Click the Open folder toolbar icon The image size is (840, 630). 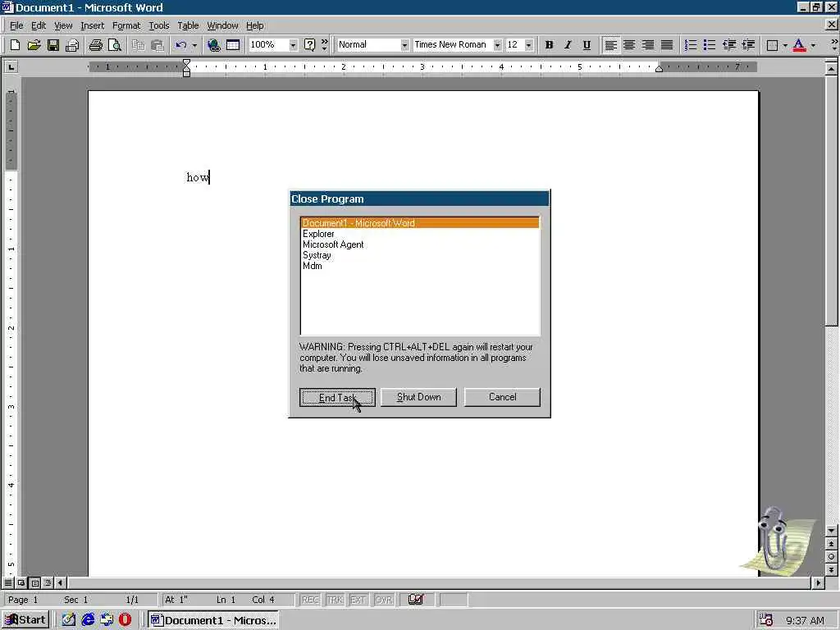point(34,45)
